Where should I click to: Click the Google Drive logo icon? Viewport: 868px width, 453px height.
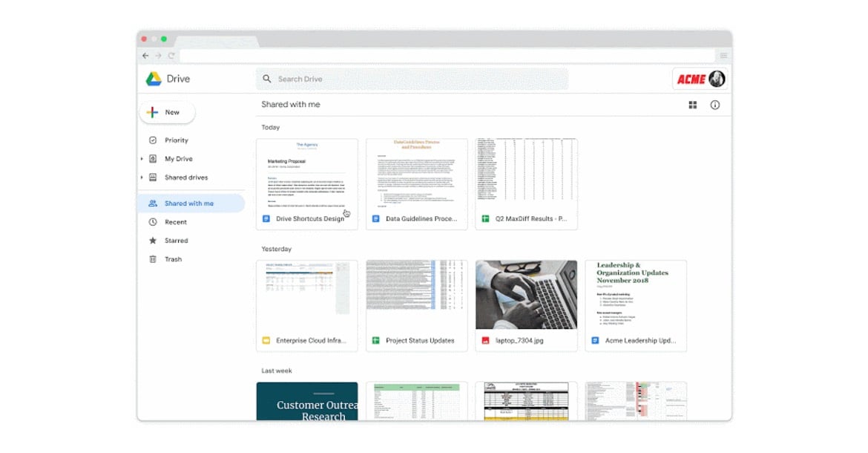(x=154, y=79)
